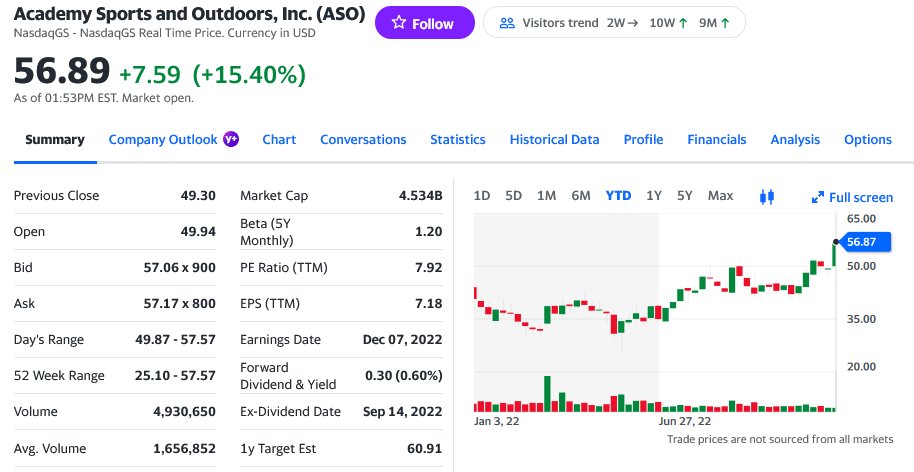Click the 2W visitors trend indicator
914x472 pixels.
[622, 23]
